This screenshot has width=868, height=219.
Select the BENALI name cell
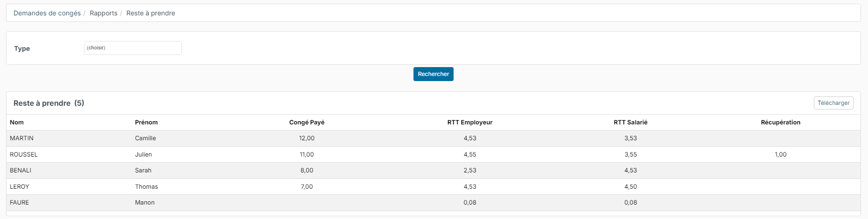tap(21, 171)
